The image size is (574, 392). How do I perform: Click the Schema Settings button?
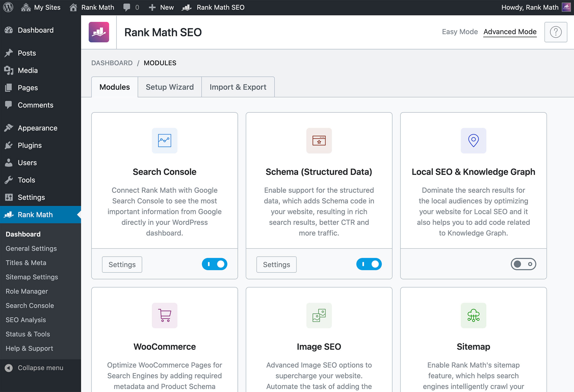[276, 264]
